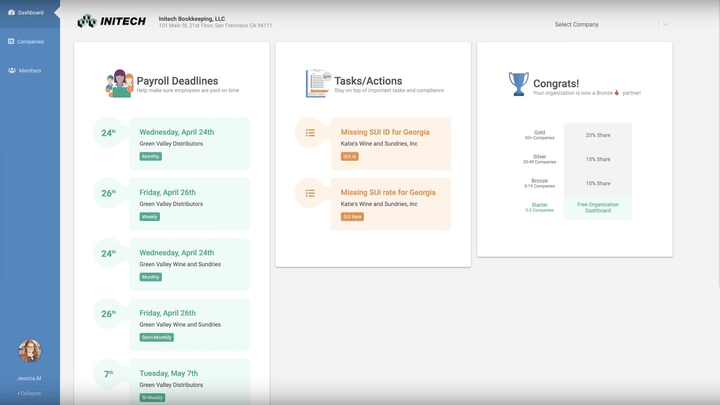This screenshot has height=405, width=720.
Task: Click the orange SUI Rate tag
Action: click(352, 216)
